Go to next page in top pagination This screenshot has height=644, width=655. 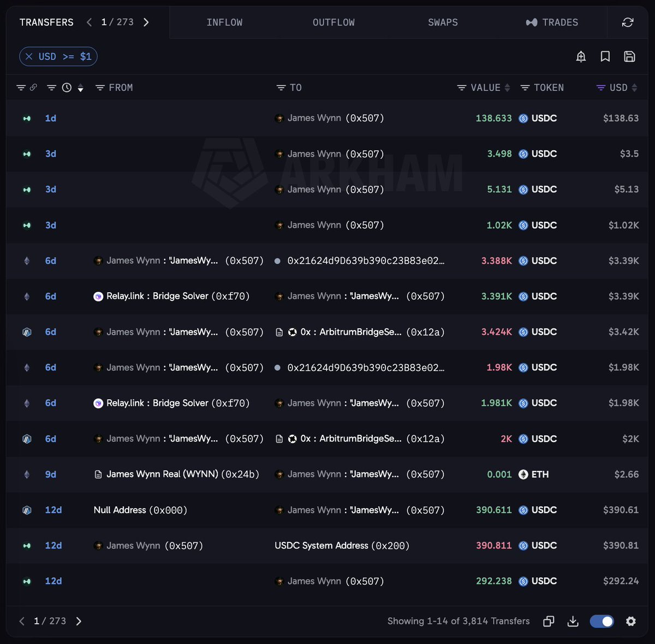coord(146,22)
